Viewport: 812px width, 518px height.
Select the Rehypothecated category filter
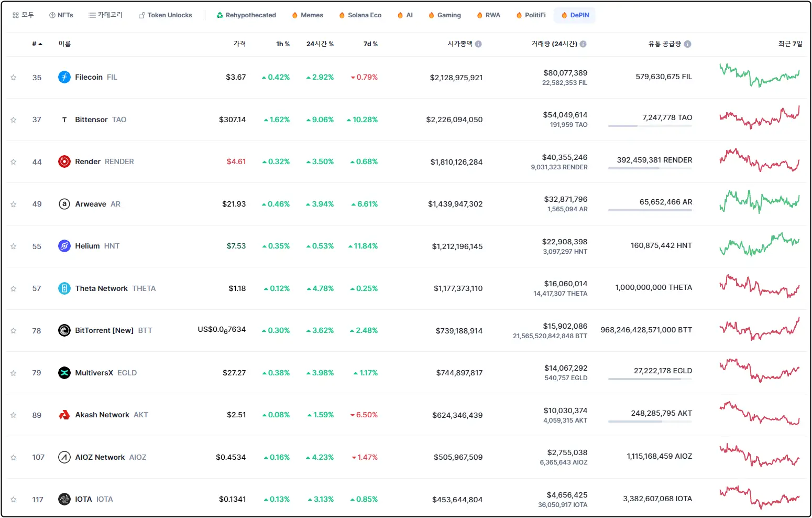(246, 15)
